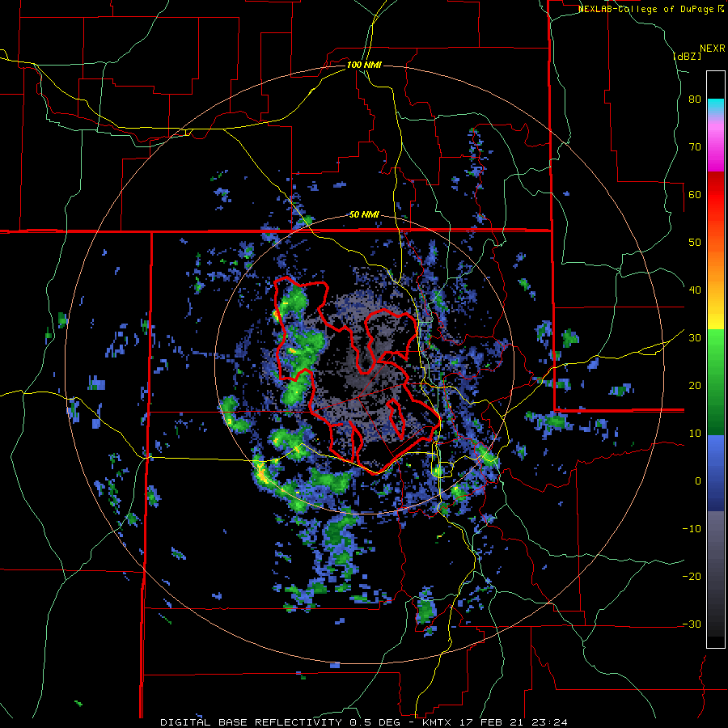Click the blue segment of the dBZ color bar
This screenshot has height=728, width=728.
(716, 473)
